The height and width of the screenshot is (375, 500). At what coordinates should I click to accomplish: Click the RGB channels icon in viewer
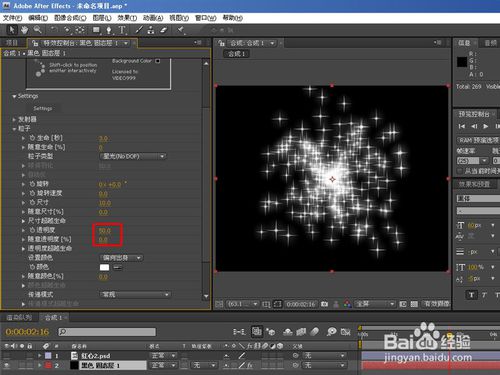[x=347, y=304]
